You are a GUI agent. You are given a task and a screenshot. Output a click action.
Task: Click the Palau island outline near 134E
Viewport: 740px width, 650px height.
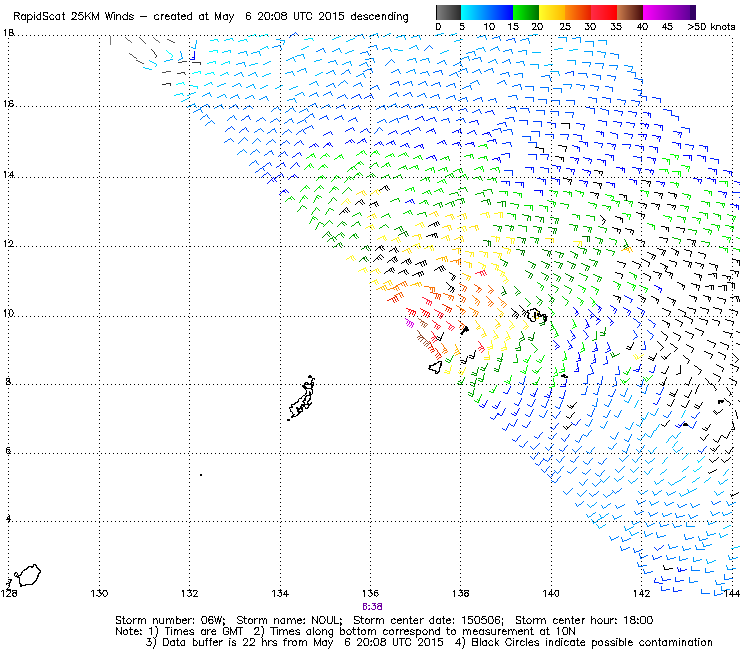click(302, 398)
